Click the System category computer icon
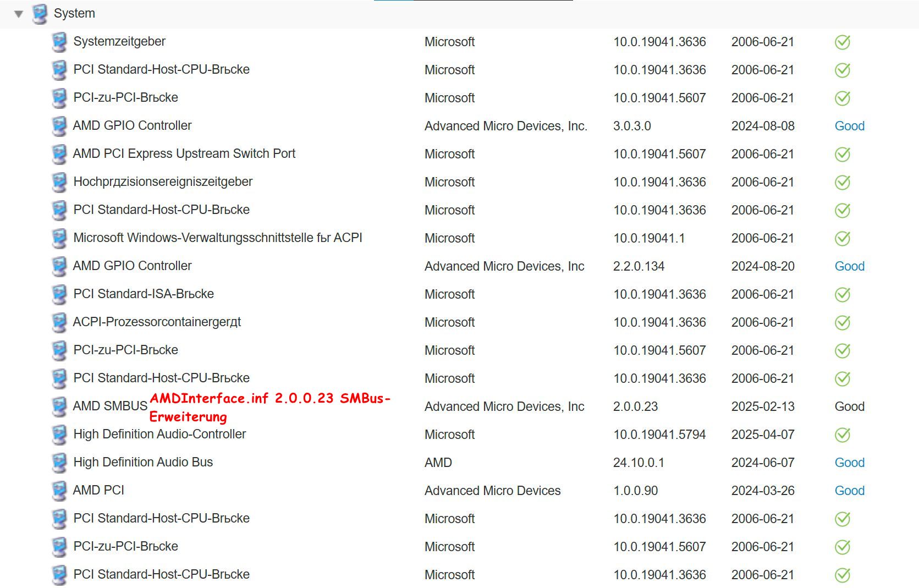The height and width of the screenshot is (588, 919). tap(40, 14)
